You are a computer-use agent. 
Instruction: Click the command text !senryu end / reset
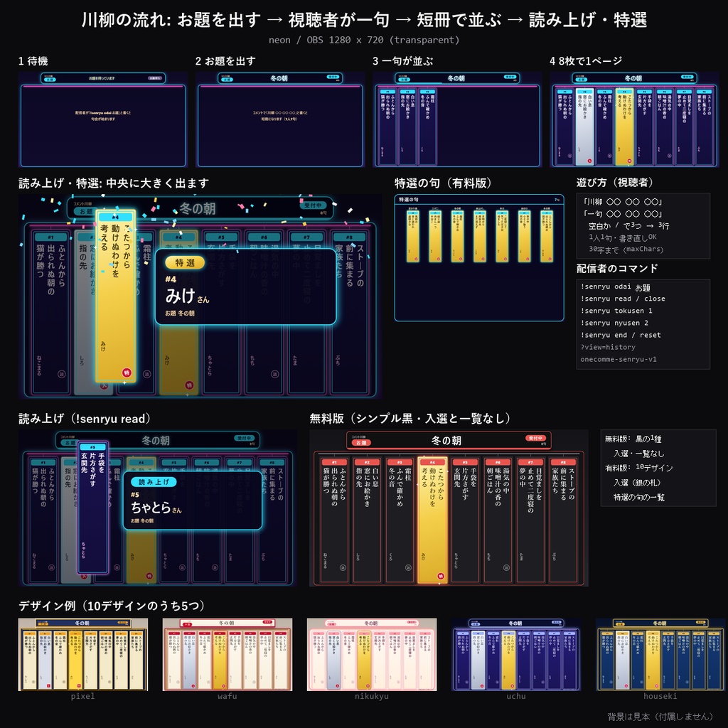coord(620,335)
